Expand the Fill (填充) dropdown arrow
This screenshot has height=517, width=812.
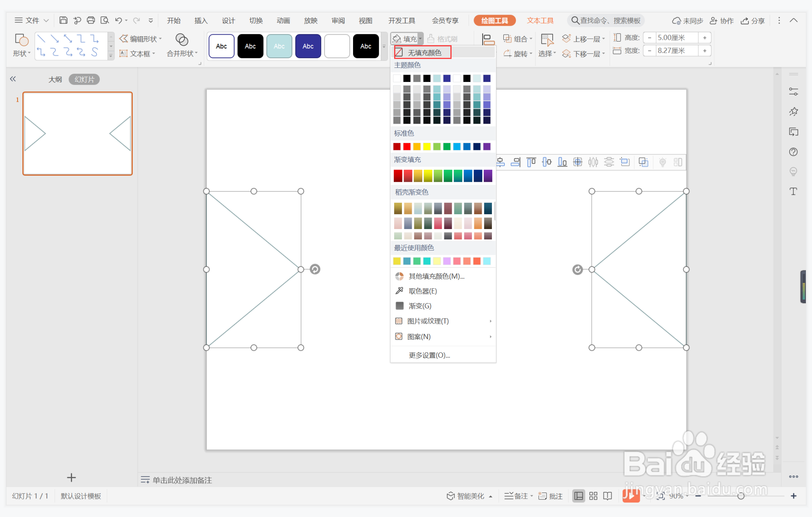tap(420, 39)
